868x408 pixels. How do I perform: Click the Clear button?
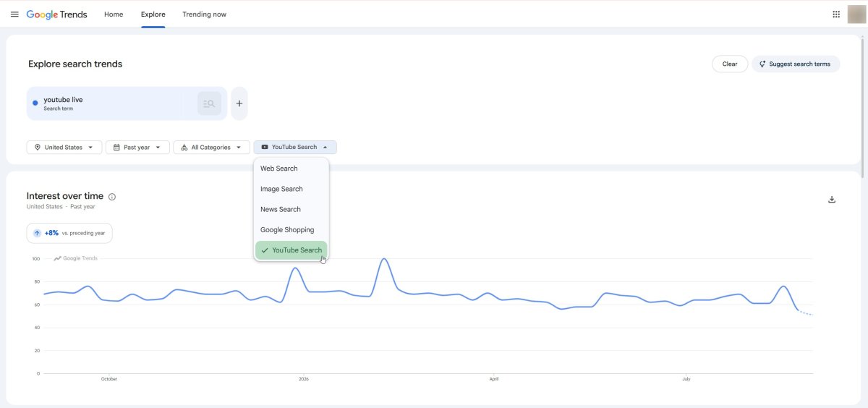[x=730, y=64]
